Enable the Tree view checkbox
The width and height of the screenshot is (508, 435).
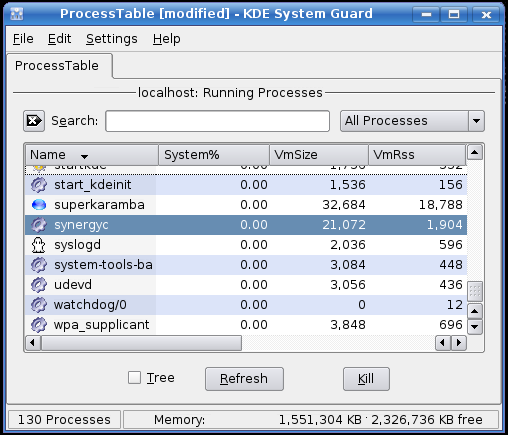(134, 378)
